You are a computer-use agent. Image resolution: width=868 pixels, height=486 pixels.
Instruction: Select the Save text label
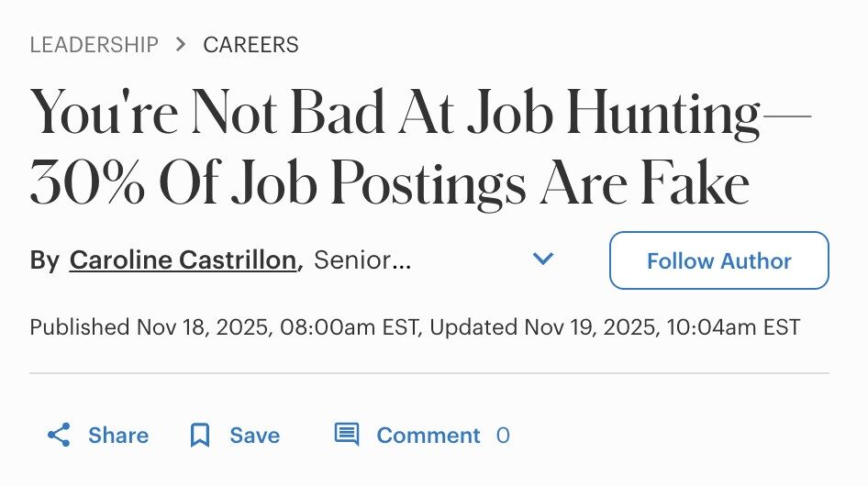point(255,435)
